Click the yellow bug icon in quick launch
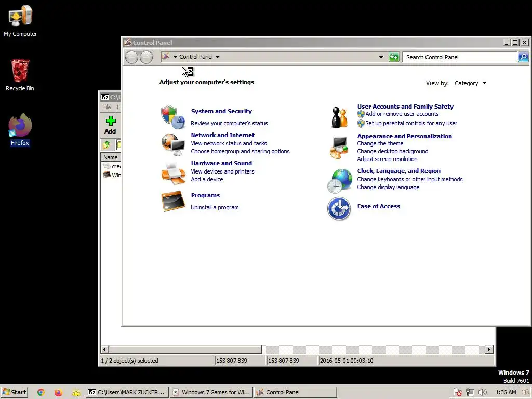 [x=76, y=393]
